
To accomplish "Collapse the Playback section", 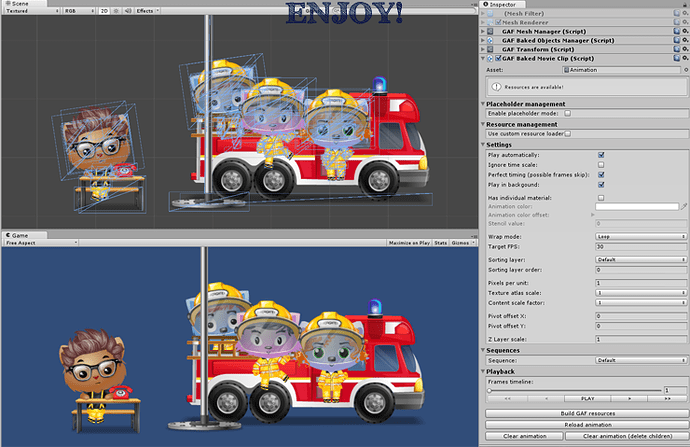I will pos(483,371).
